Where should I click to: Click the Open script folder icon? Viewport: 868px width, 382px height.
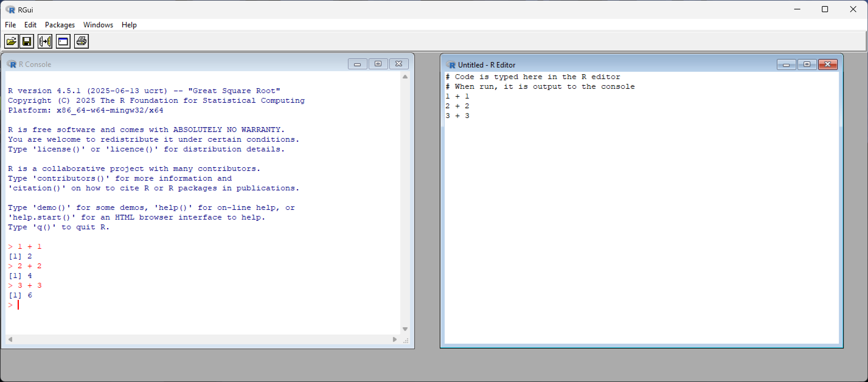click(11, 41)
